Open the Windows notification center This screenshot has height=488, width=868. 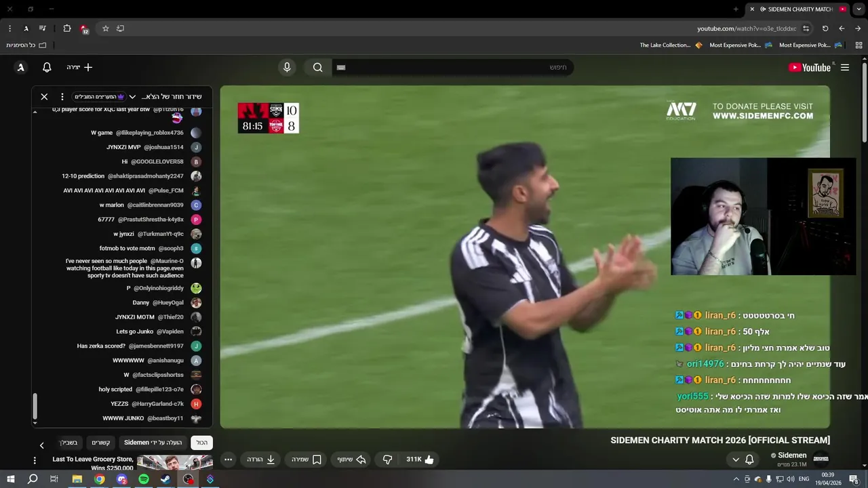(854, 479)
